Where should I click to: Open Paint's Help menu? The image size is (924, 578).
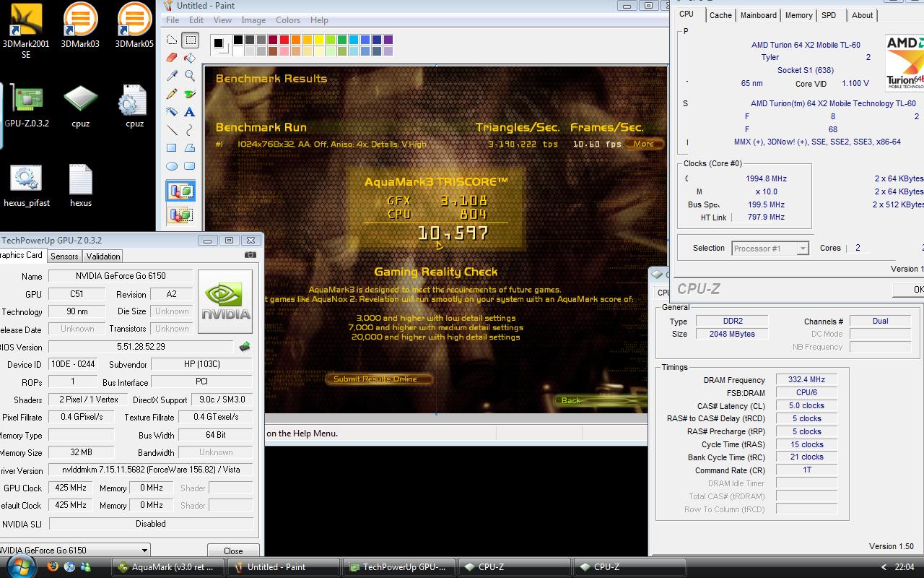pyautogui.click(x=319, y=20)
